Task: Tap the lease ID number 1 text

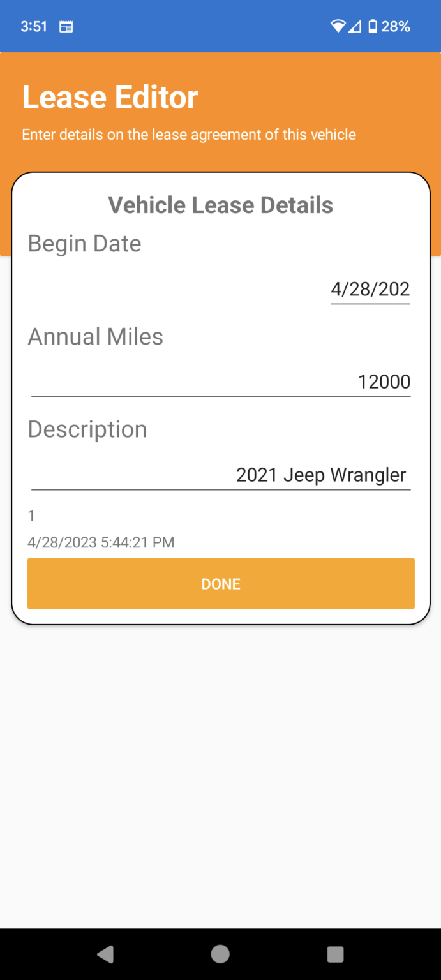Action: point(32,516)
